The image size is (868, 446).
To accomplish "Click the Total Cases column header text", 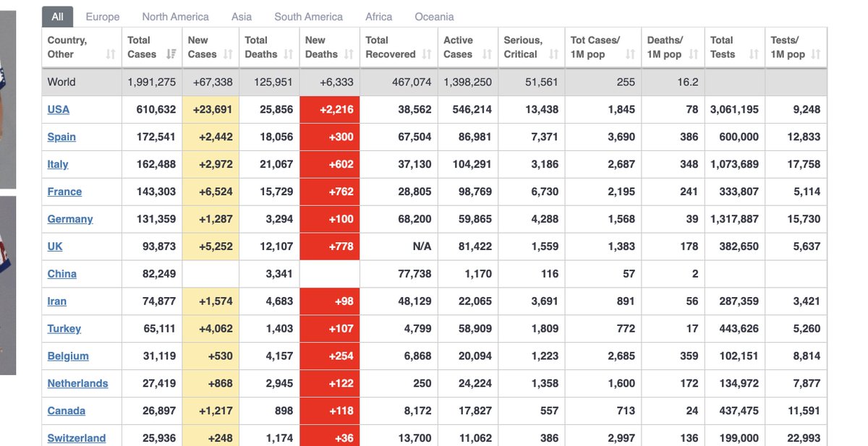I will [142, 47].
